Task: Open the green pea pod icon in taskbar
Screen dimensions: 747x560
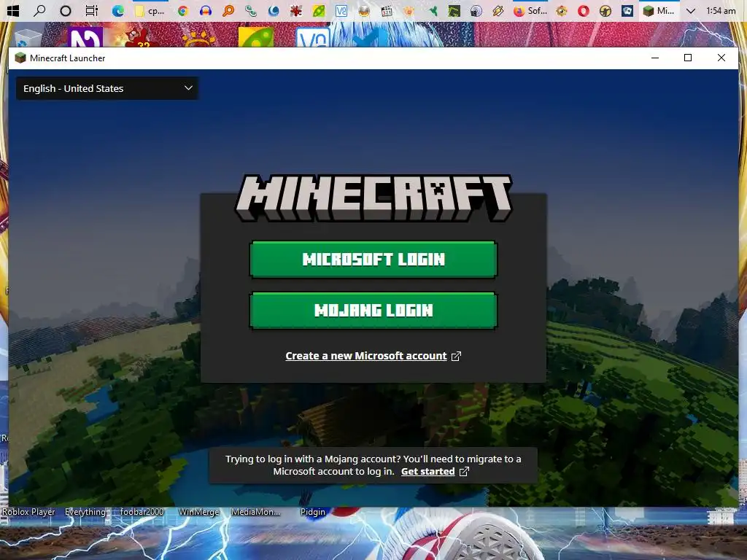Action: pos(319,10)
